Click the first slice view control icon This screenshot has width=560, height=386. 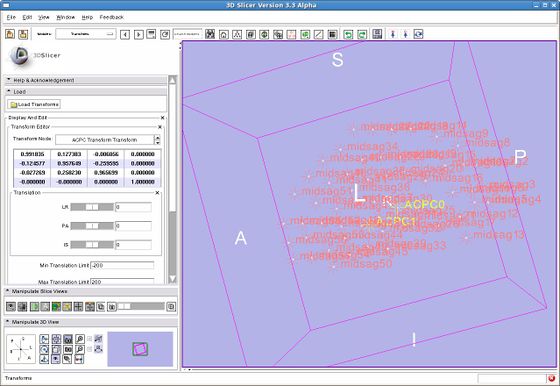(11, 306)
